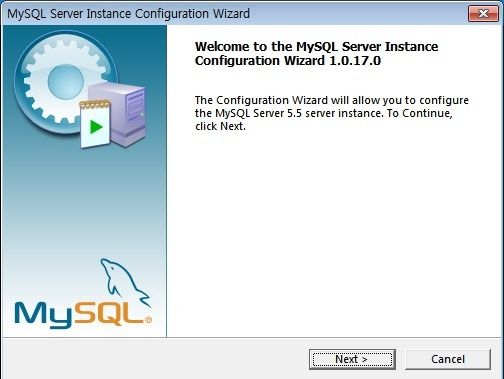
Task: Close the wizard with the red X
Action: click(x=483, y=13)
